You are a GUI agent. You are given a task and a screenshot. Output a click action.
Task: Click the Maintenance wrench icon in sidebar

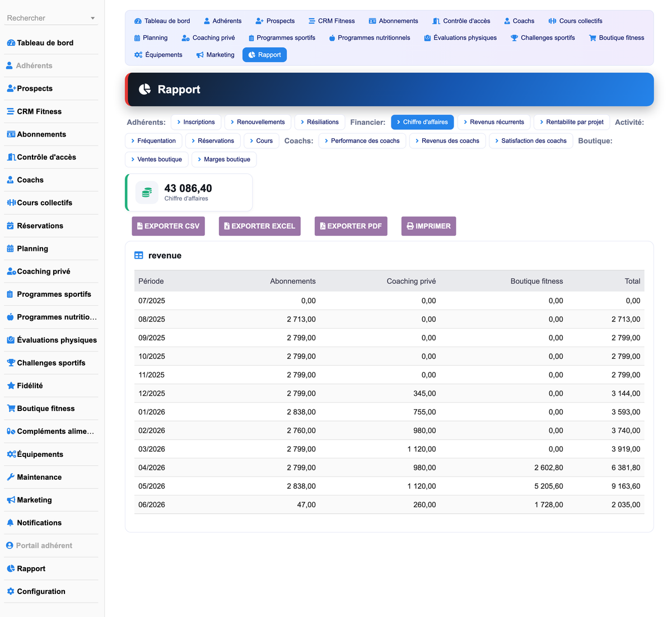click(x=11, y=477)
